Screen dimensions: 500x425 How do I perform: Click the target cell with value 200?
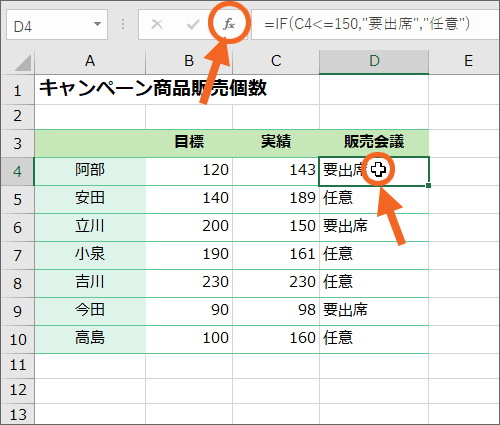pos(189,227)
